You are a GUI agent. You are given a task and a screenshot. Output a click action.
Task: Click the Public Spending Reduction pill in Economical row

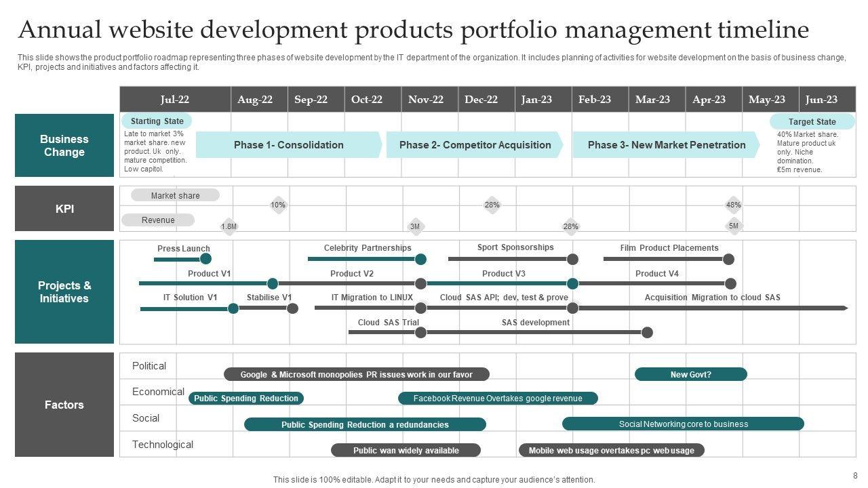246,399
